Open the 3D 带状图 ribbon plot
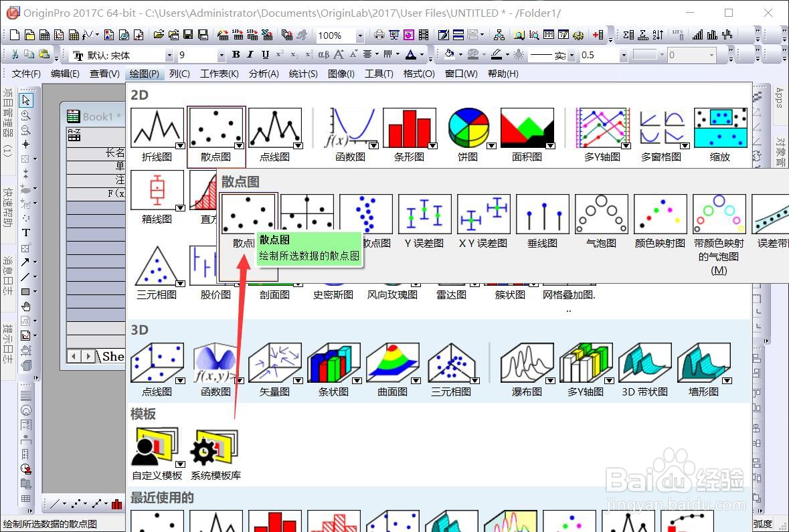The width and height of the screenshot is (789, 532). click(644, 363)
